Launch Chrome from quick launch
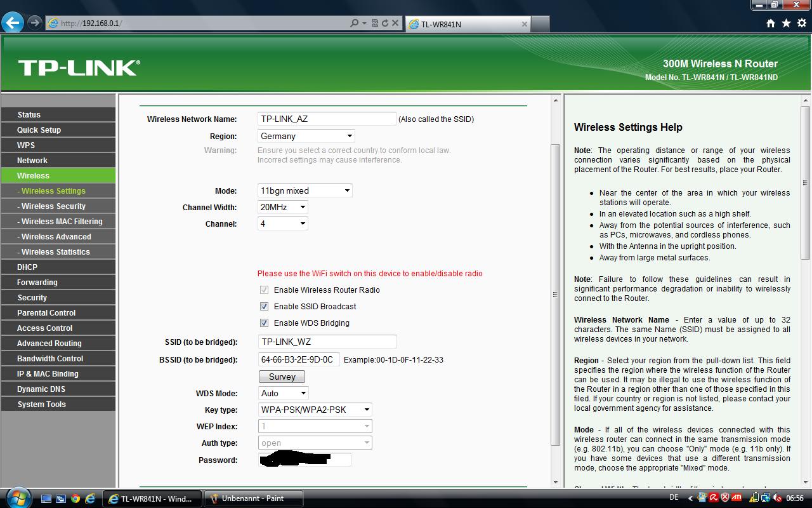This screenshot has height=508, width=812. point(75,498)
